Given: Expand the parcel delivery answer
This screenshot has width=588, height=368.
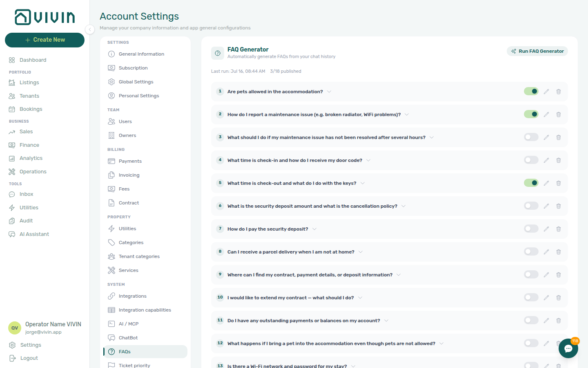Looking at the screenshot, I should point(361,252).
